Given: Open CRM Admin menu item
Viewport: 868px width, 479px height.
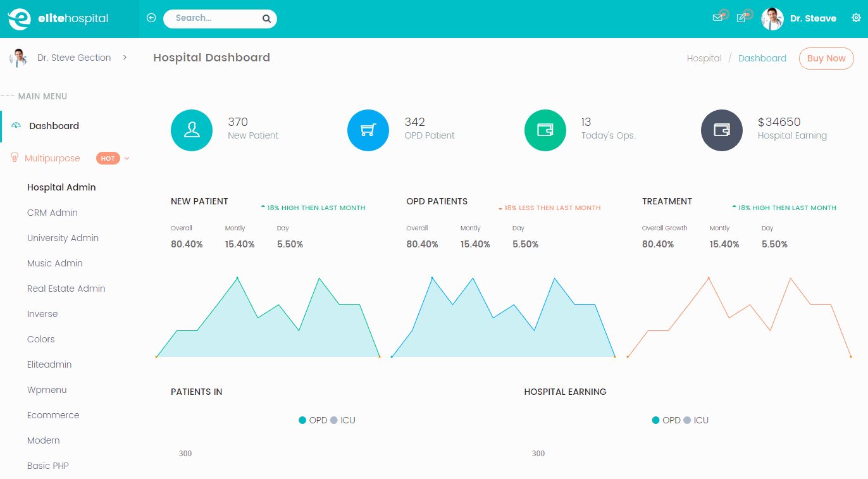Looking at the screenshot, I should click(53, 213).
